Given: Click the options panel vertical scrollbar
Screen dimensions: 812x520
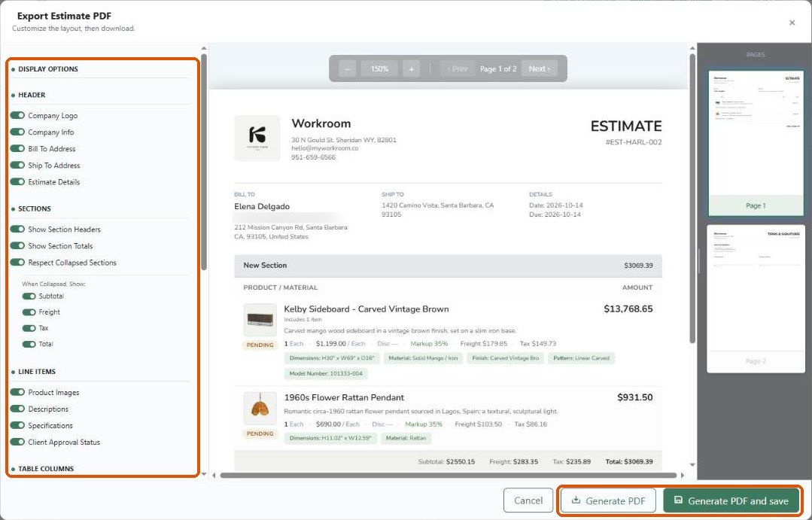Looking at the screenshot, I should [204, 162].
